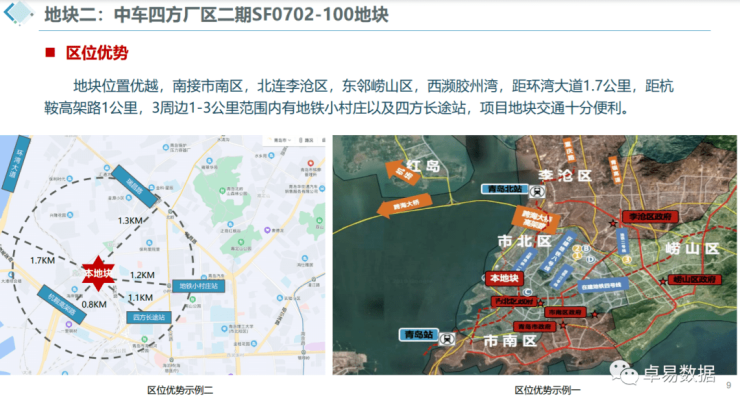Click the 青岛北站 blue label
740x407 pixels.
(505, 189)
